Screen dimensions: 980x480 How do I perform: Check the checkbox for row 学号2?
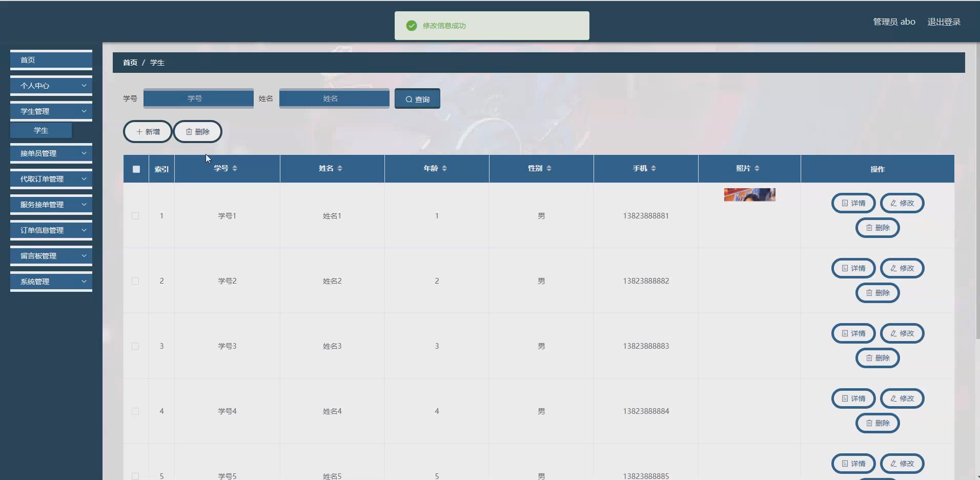click(135, 281)
